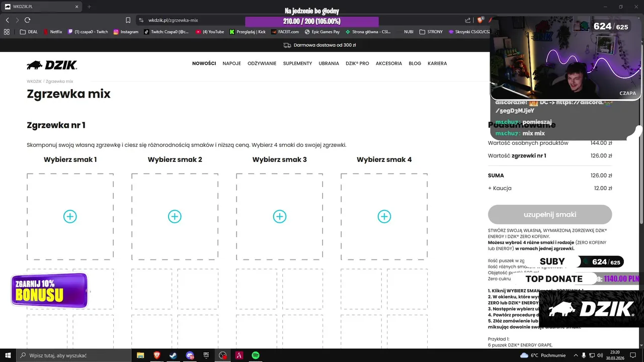
Task: Click the Windows search box on the taskbar
Action: 73,355
